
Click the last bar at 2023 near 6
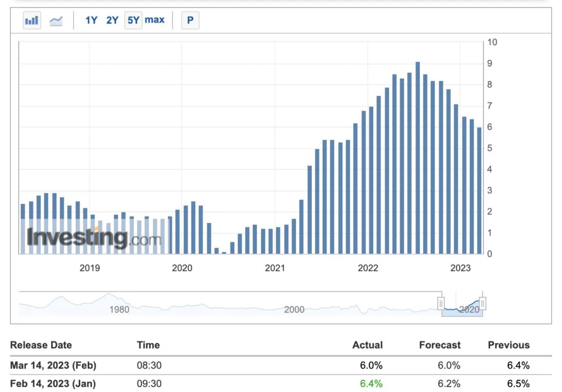tap(479, 190)
